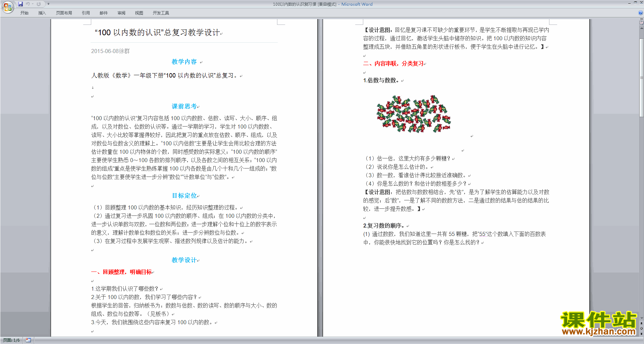The height and width of the screenshot is (344, 644).
Task: Open the 开发工具 ribbon tab
Action: click(161, 13)
